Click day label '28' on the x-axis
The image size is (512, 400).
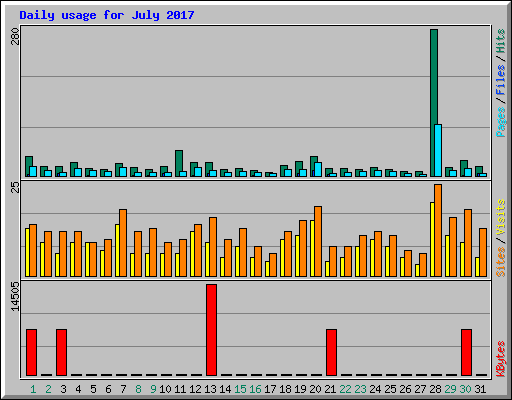(435, 389)
